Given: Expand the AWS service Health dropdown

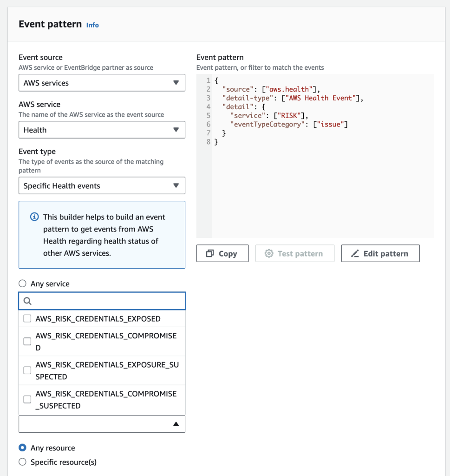Looking at the screenshot, I should 102,130.
